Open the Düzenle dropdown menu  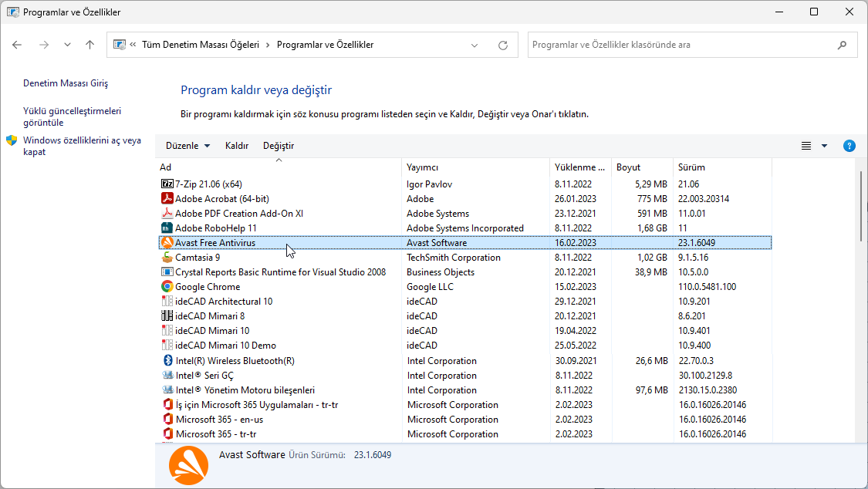[187, 146]
